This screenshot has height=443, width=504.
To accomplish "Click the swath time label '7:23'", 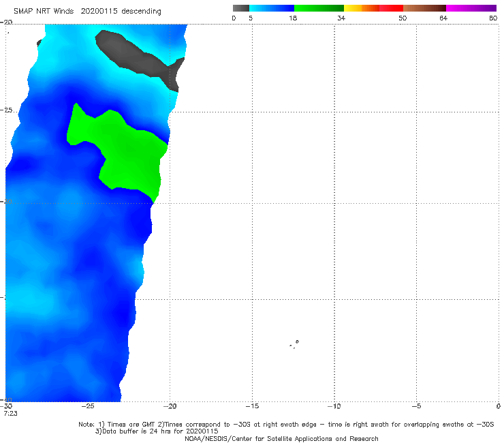I will tap(11, 414).
